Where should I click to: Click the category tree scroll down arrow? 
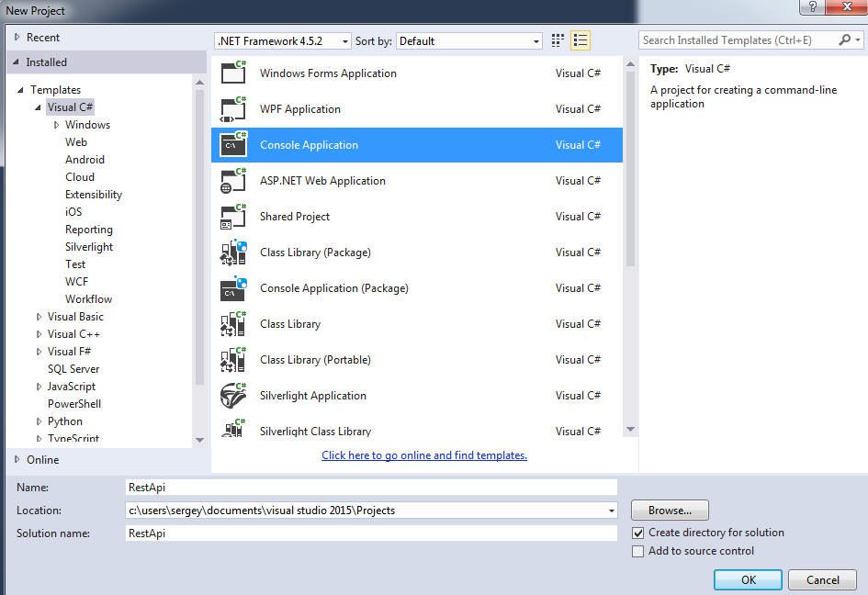[x=200, y=441]
